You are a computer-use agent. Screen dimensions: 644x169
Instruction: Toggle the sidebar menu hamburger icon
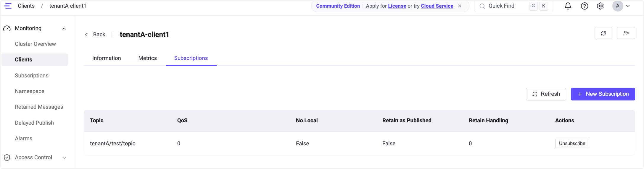[8, 6]
